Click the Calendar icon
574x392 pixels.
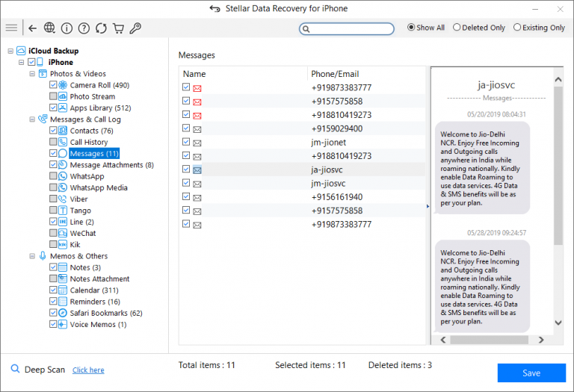pyautogui.click(x=63, y=290)
